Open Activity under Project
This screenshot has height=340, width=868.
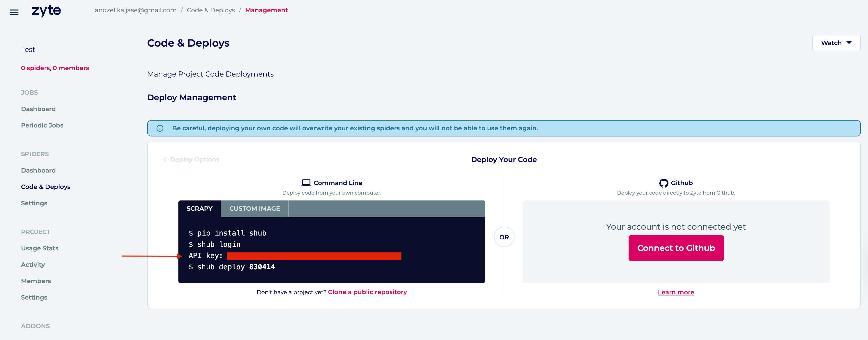coord(33,264)
